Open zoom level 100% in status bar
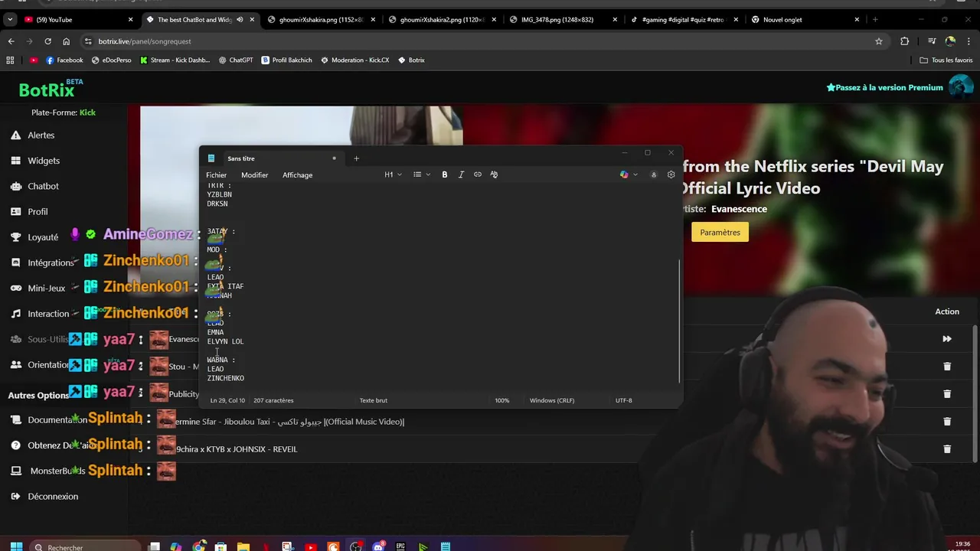The width and height of the screenshot is (980, 551). (x=501, y=400)
